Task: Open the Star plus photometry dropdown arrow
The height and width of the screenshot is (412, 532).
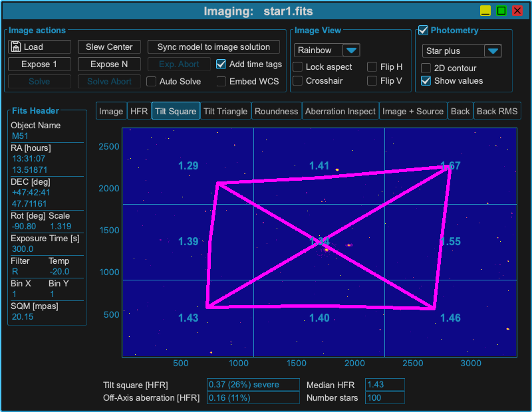Action: click(493, 51)
